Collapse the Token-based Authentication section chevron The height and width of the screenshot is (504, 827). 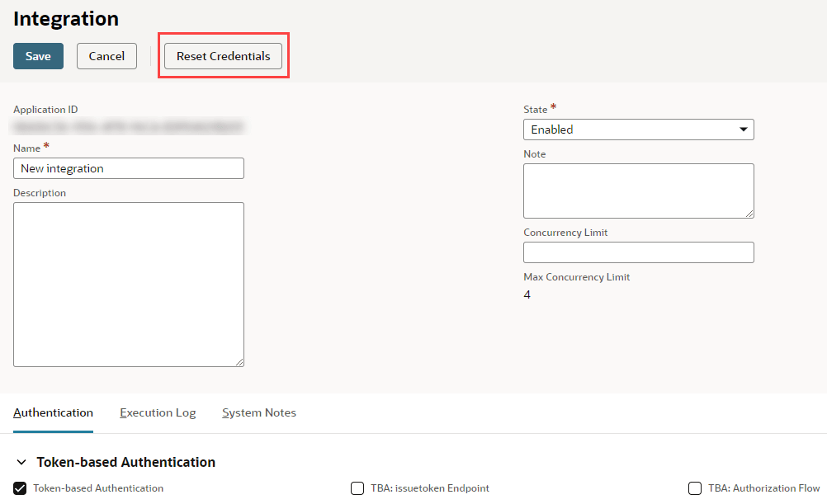[x=21, y=463]
